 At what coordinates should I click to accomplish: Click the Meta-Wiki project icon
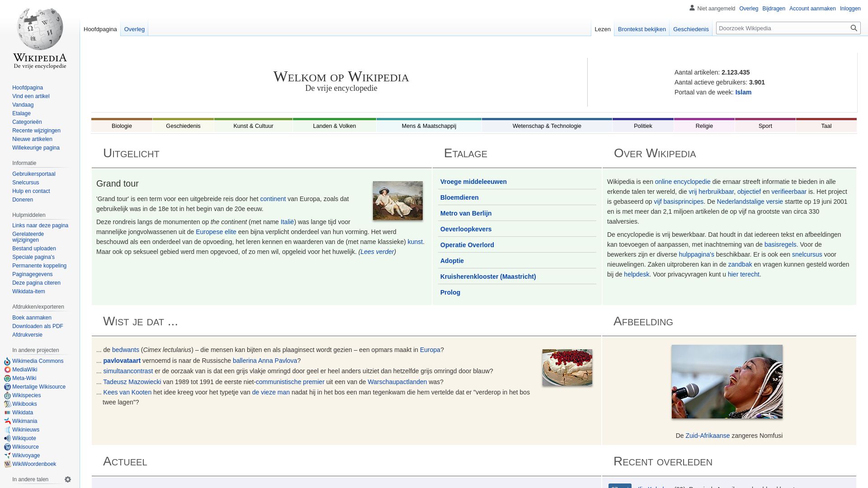click(x=7, y=378)
